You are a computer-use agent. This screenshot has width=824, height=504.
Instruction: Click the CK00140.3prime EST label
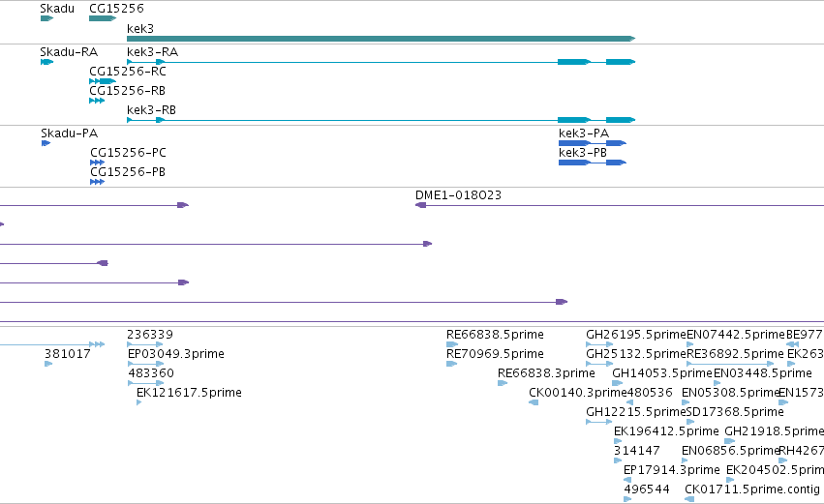(577, 393)
